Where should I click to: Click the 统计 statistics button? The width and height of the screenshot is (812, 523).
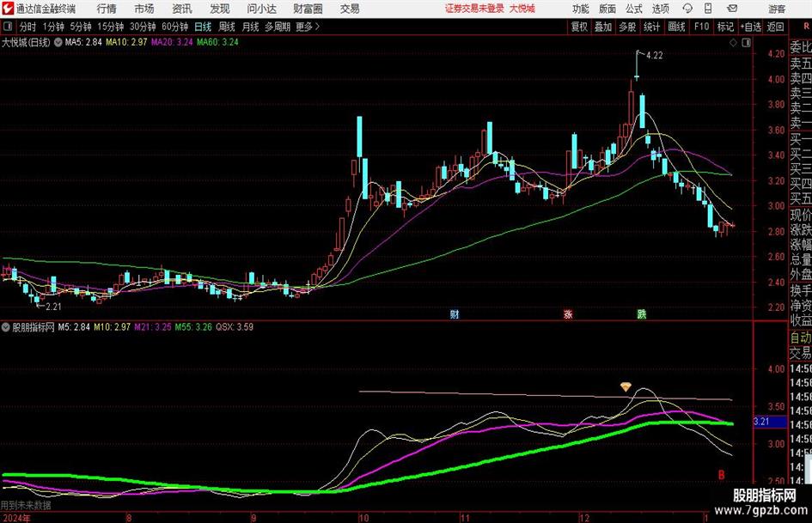click(x=651, y=27)
